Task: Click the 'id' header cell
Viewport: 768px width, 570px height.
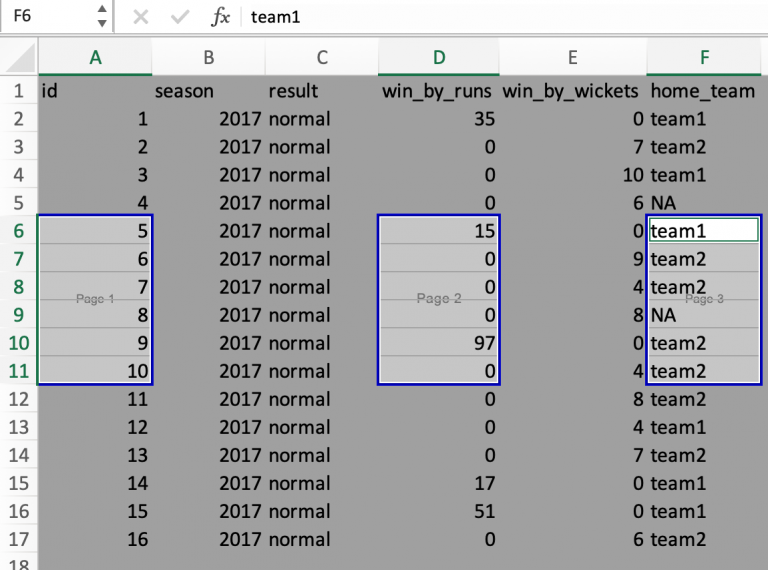Action: click(96, 91)
